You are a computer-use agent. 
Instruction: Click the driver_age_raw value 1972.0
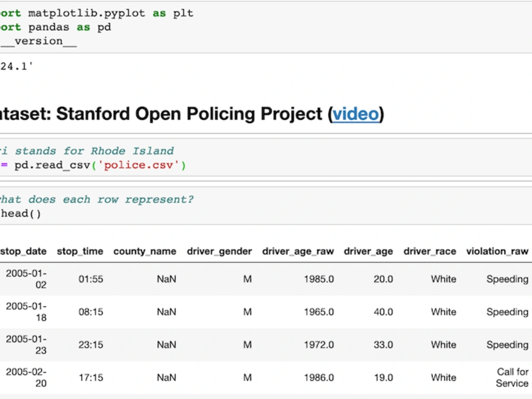pyautogui.click(x=319, y=345)
